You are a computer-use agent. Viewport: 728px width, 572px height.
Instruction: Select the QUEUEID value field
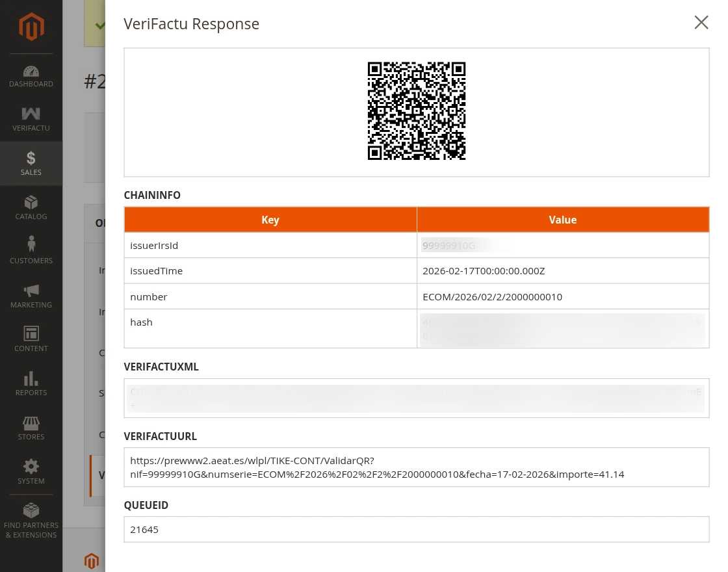coord(417,529)
